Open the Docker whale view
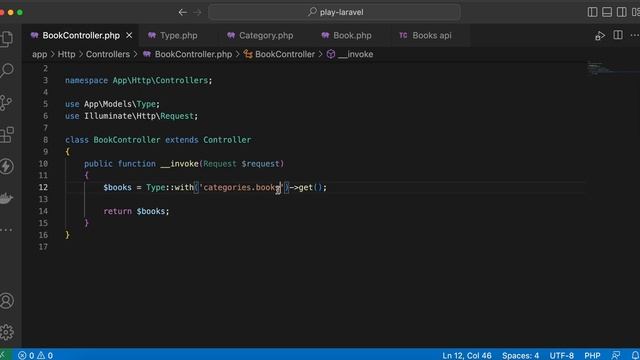This screenshot has width=640, height=360. point(6,198)
